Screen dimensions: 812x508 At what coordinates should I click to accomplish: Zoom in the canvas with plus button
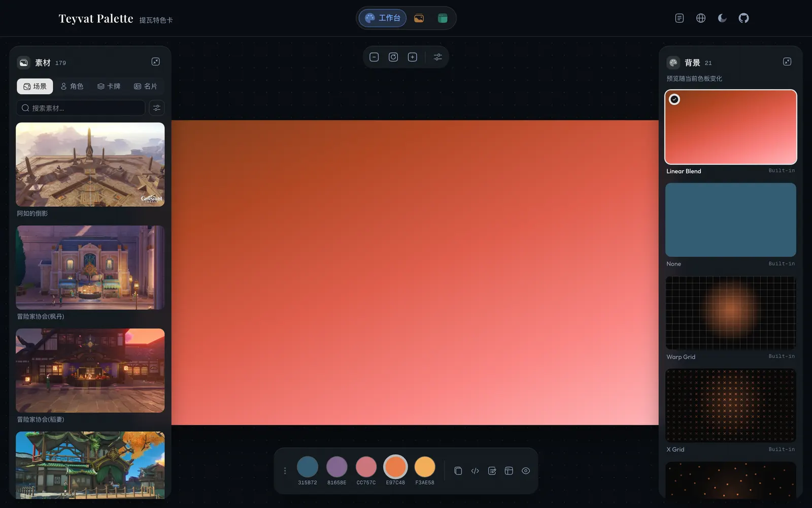413,57
